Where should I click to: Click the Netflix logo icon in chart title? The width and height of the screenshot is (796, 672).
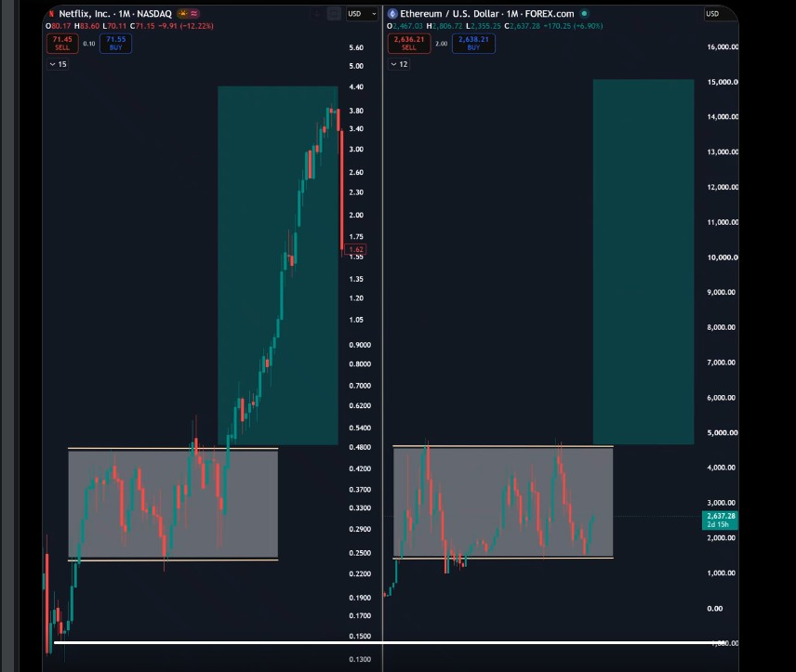tap(51, 14)
